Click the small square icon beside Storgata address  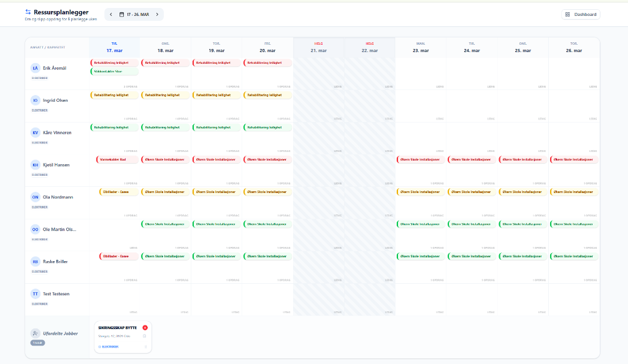coord(144,336)
